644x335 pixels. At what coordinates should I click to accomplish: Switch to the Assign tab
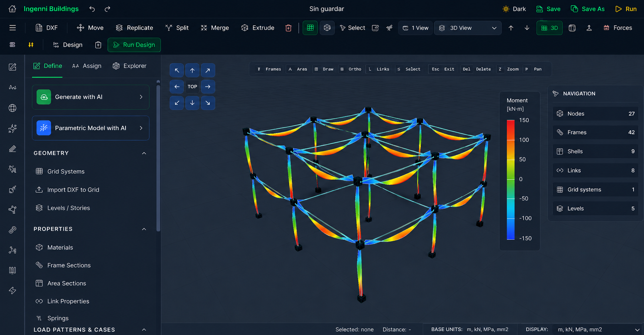[87, 66]
